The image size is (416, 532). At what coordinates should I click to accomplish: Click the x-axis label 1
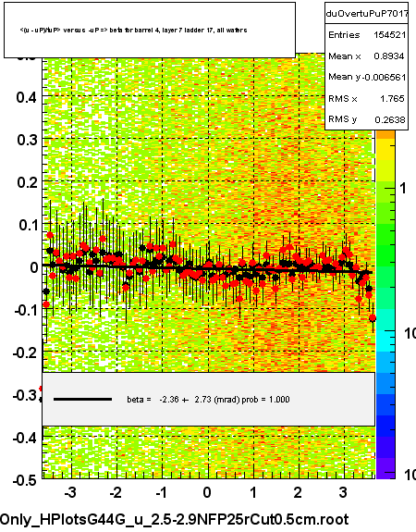(x=253, y=492)
